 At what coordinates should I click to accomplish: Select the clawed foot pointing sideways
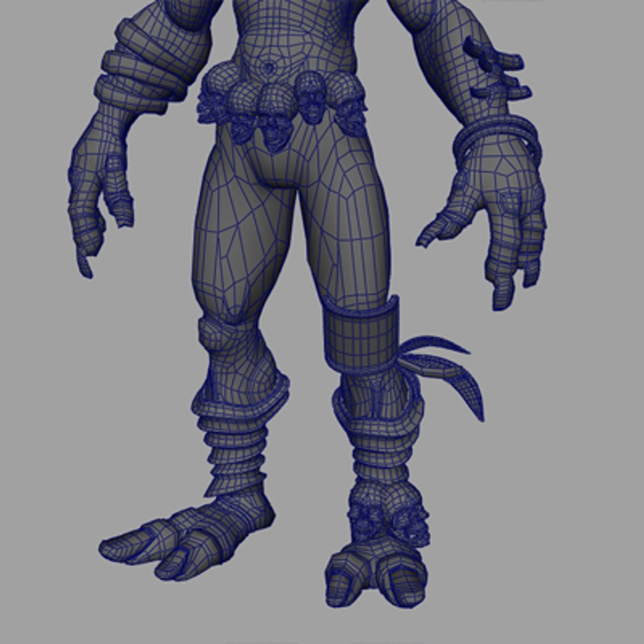pos(187,534)
